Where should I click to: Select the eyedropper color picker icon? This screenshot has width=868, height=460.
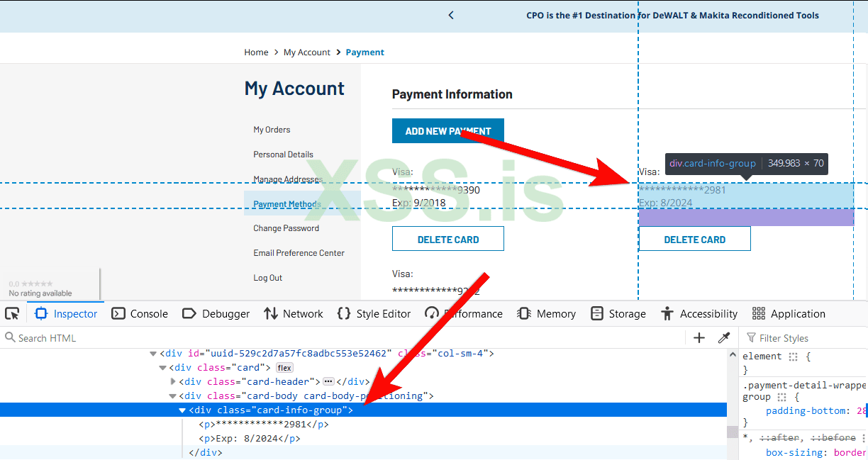724,338
